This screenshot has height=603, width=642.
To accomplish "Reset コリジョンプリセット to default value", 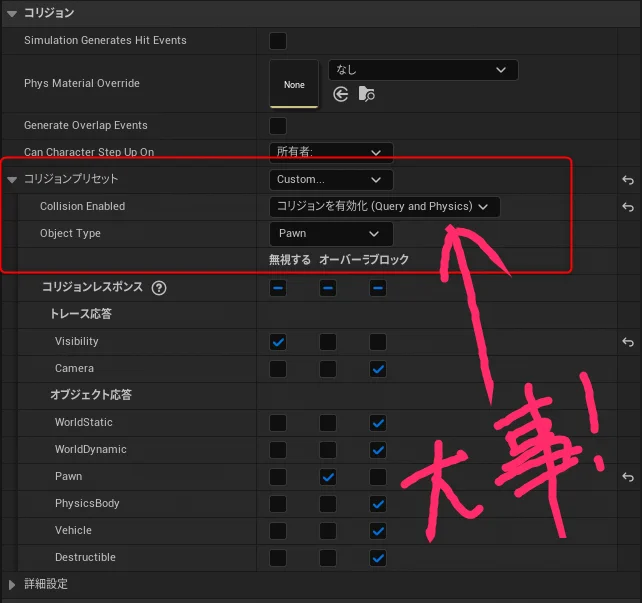I will tap(628, 180).
